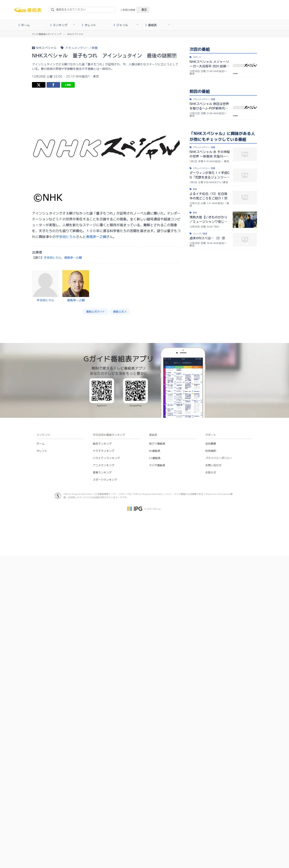Open the GooglePlay QR code
This screenshot has height=868, width=289.
135,391
